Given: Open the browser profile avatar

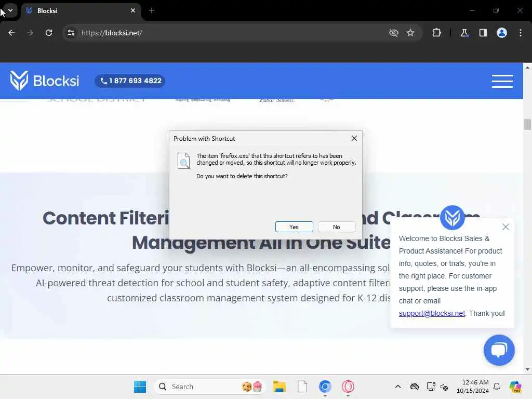Looking at the screenshot, I should pos(502,33).
